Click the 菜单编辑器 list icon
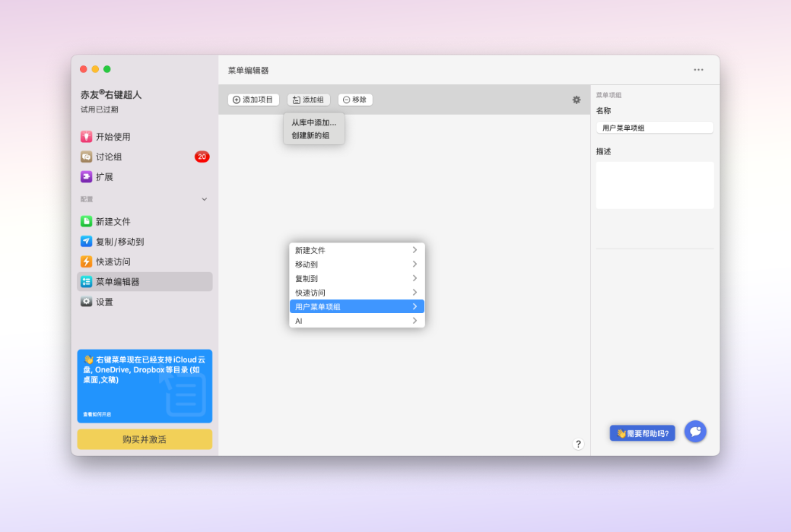This screenshot has width=791, height=532. tap(86, 282)
